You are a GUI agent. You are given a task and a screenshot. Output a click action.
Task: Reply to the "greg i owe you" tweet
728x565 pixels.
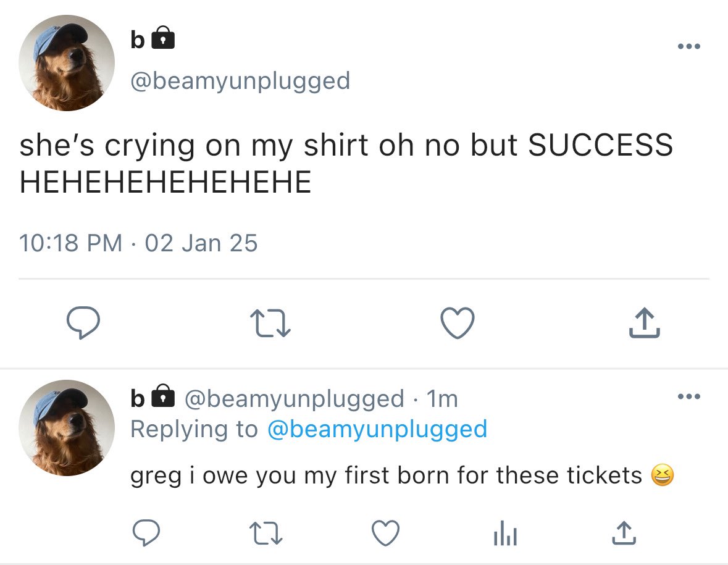point(146,532)
